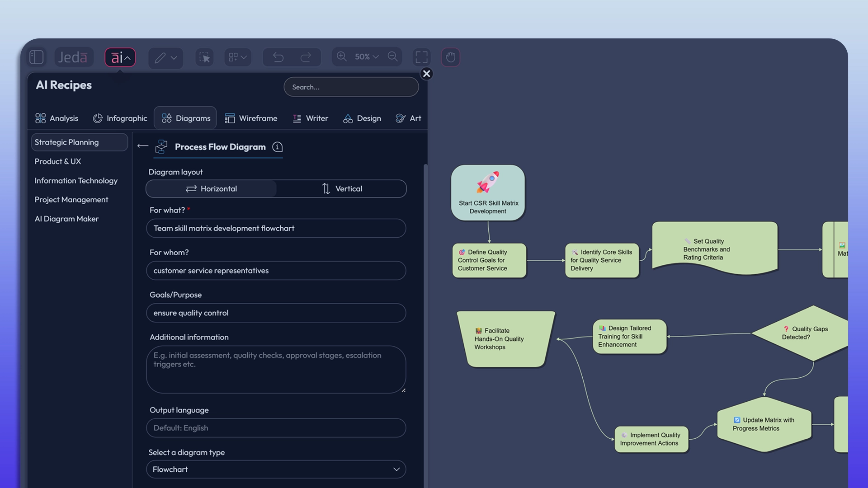The height and width of the screenshot is (488, 868).
Task: Activate the fullscreen frame icon
Action: pos(421,57)
